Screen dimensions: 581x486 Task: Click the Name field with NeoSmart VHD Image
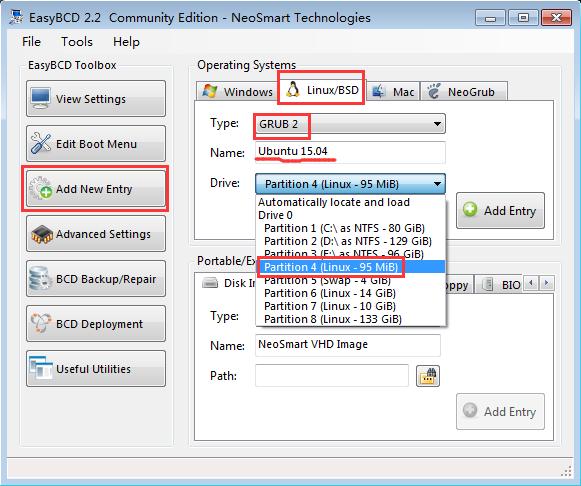pyautogui.click(x=348, y=344)
